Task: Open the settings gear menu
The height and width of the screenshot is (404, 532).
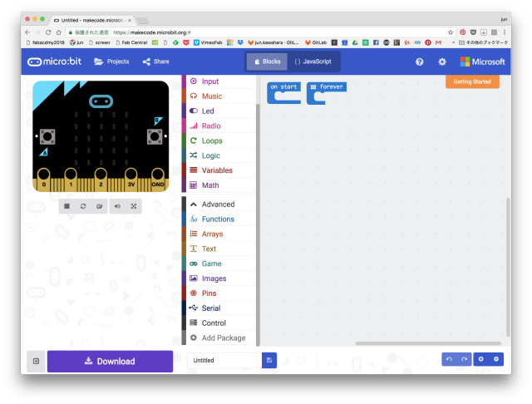Action: point(442,62)
